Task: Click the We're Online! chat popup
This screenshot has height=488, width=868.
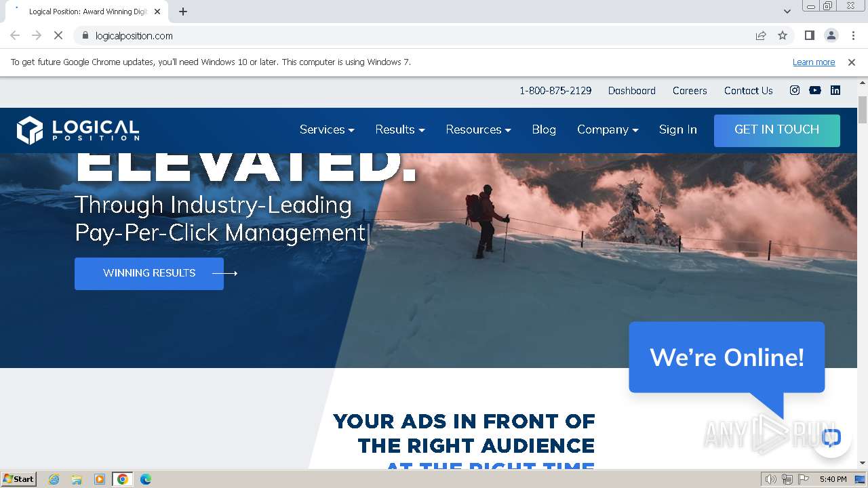Action: pyautogui.click(x=727, y=358)
